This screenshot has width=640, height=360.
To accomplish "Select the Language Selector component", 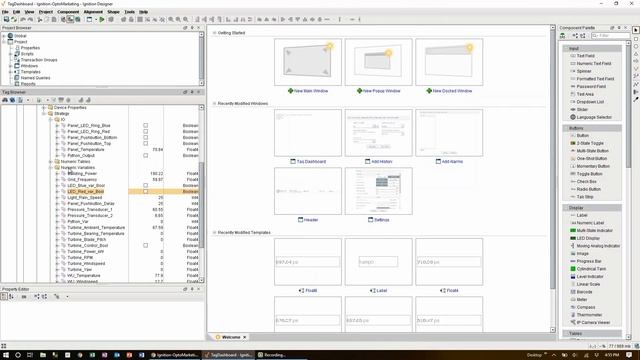I will pyautogui.click(x=594, y=117).
